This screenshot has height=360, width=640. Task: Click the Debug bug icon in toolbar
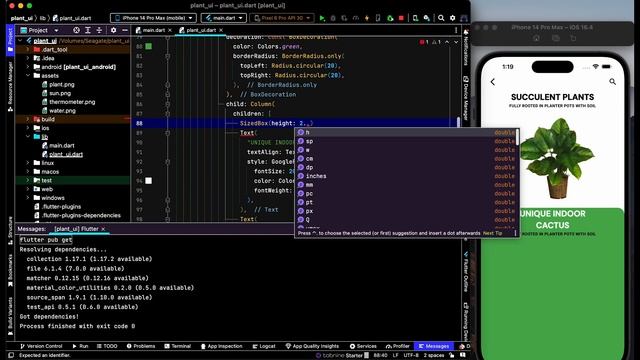(333, 18)
